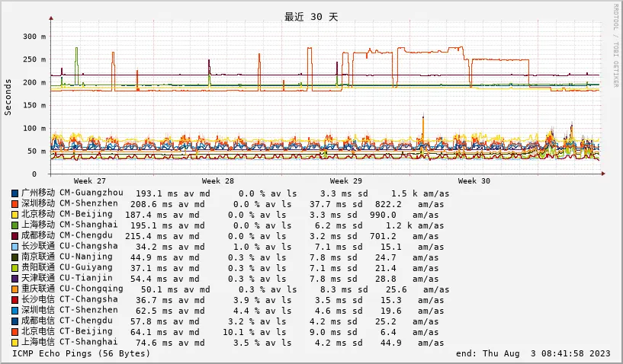This screenshot has width=623, height=364.
Task: Click the Week 27 axis label
Action: point(89,181)
